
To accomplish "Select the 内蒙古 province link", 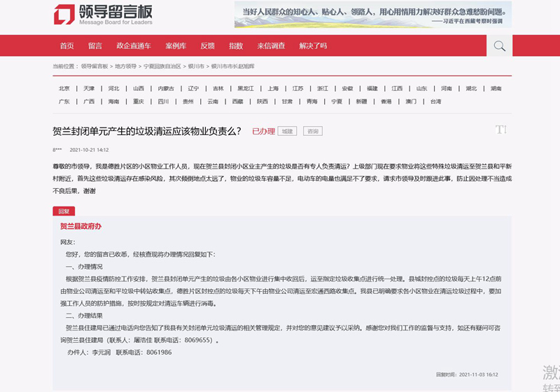I will [166, 89].
